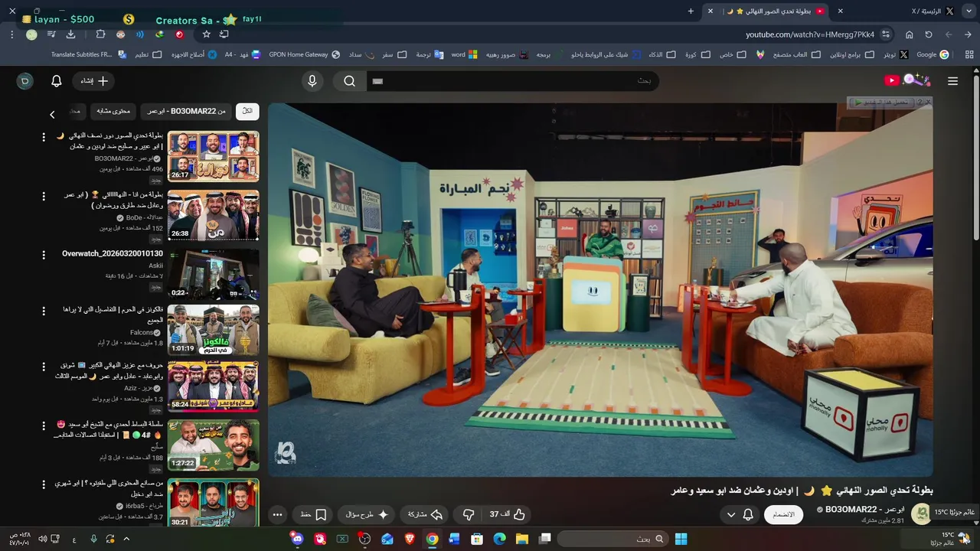This screenshot has width=980, height=551.
Task: Click the 'إنشاء' create button
Action: pyautogui.click(x=95, y=81)
